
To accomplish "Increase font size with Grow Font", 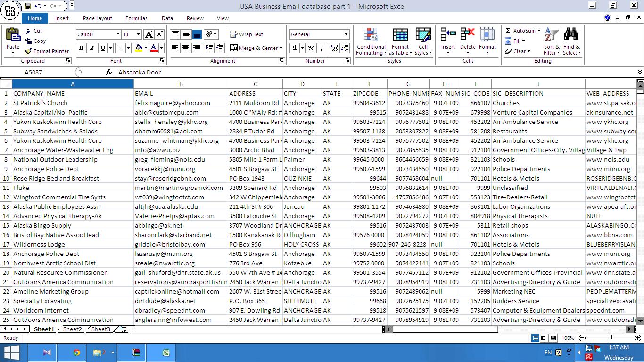I will pos(149,34).
